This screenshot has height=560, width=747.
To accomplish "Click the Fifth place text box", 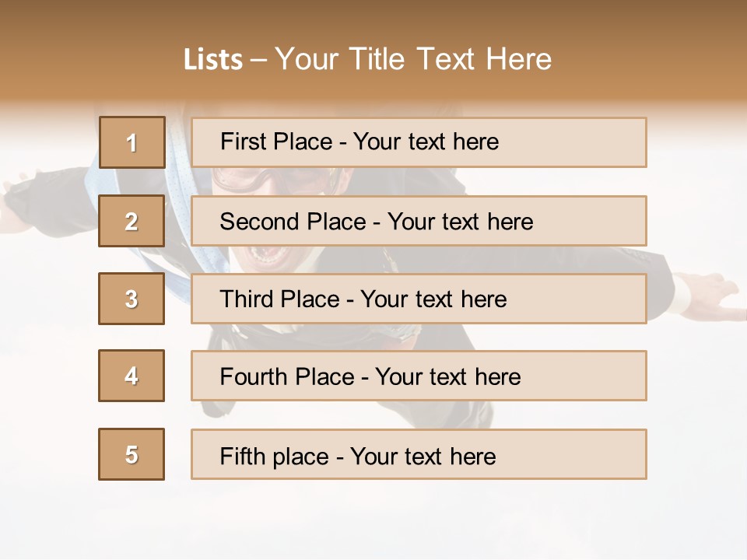I will tap(419, 454).
